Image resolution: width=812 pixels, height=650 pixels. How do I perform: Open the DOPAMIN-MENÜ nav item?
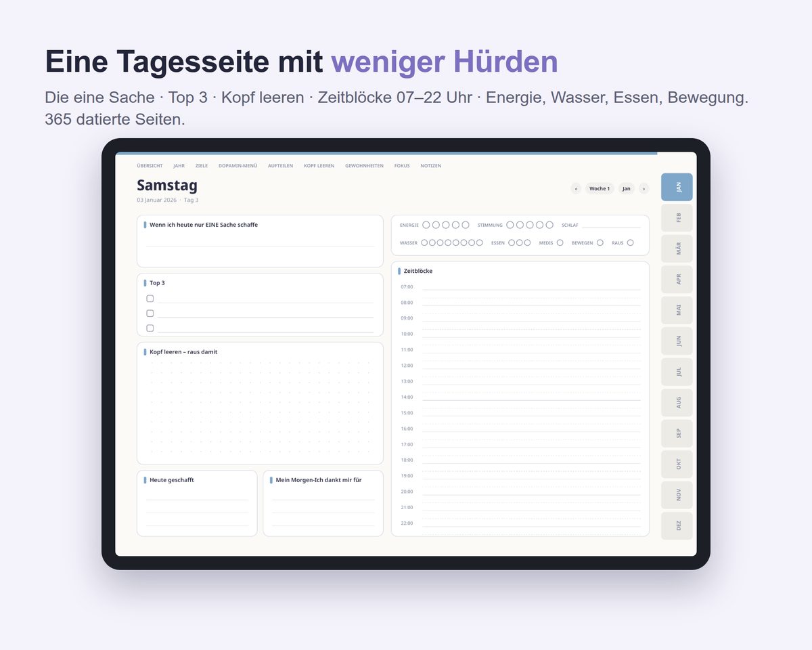[x=238, y=166]
